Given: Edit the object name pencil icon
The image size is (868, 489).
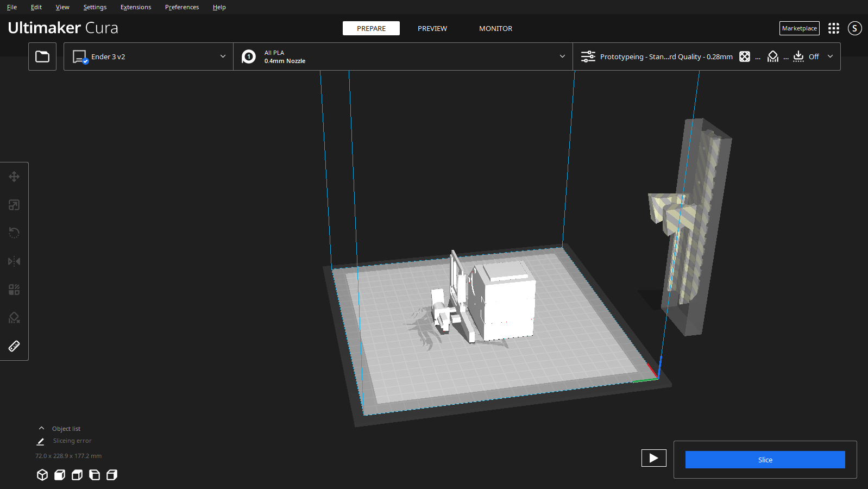Looking at the screenshot, I should click(x=40, y=441).
